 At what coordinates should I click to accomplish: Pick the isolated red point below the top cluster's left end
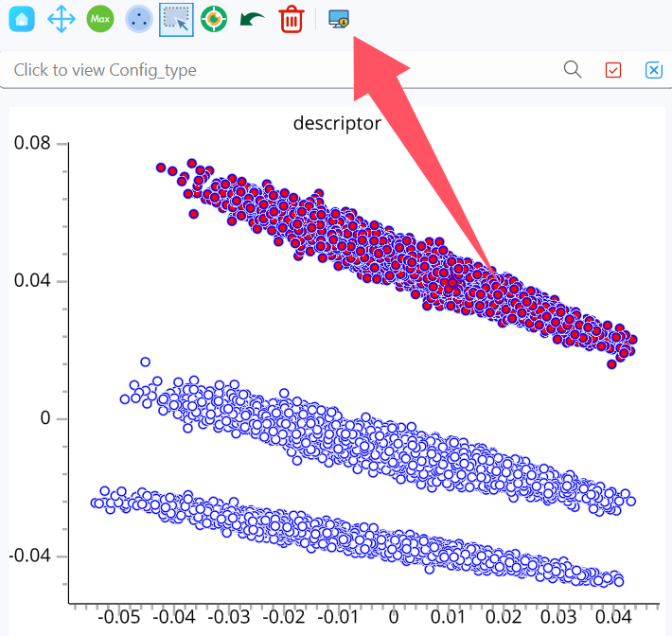pyautogui.click(x=193, y=214)
